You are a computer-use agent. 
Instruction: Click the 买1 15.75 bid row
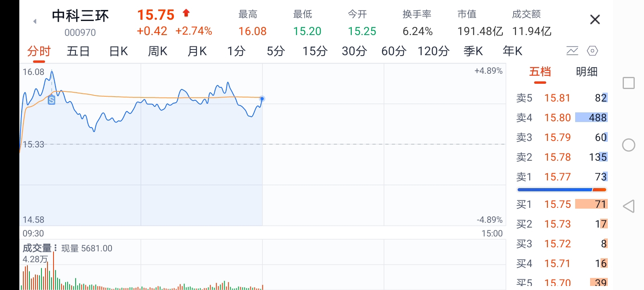[562, 204]
